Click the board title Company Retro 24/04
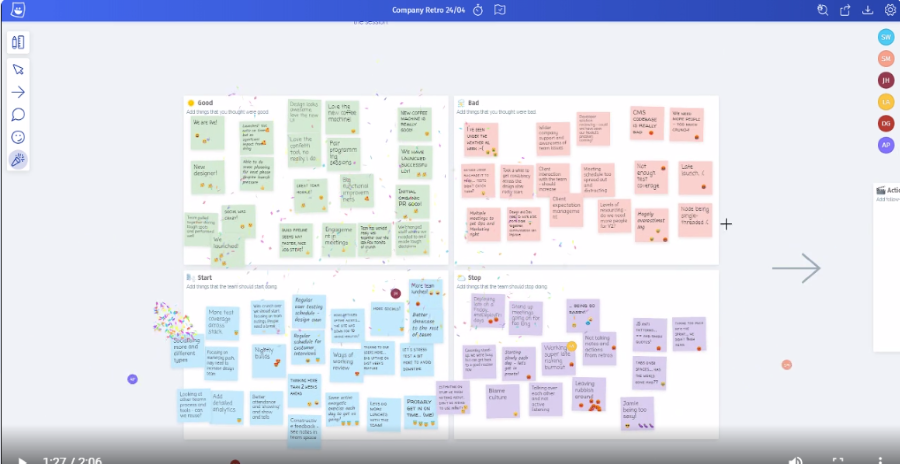Viewport: 900px width, 464px height. pyautogui.click(x=429, y=10)
